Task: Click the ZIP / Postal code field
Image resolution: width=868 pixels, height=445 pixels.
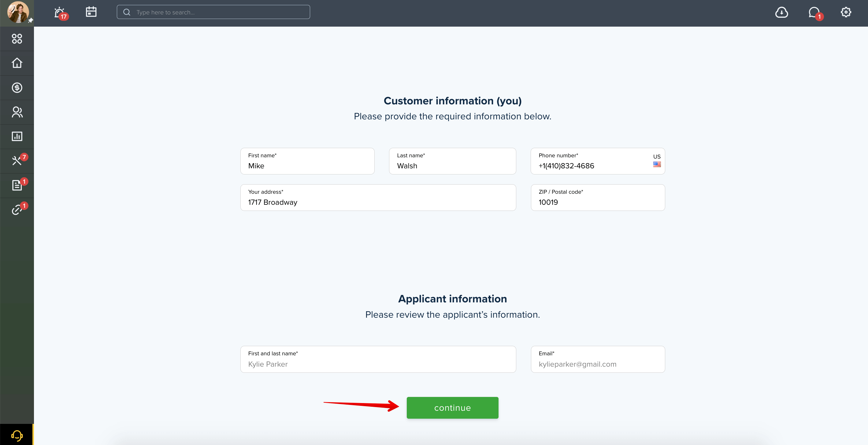Action: 597,197
